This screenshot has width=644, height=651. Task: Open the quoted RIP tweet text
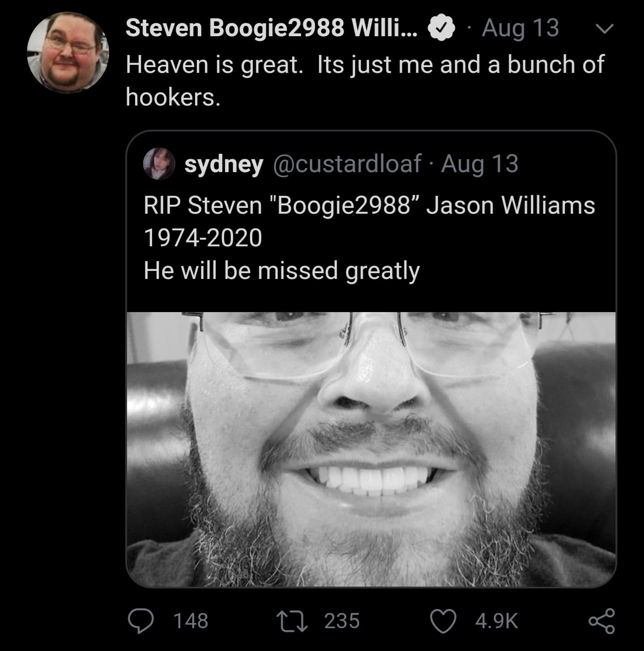[x=369, y=238]
